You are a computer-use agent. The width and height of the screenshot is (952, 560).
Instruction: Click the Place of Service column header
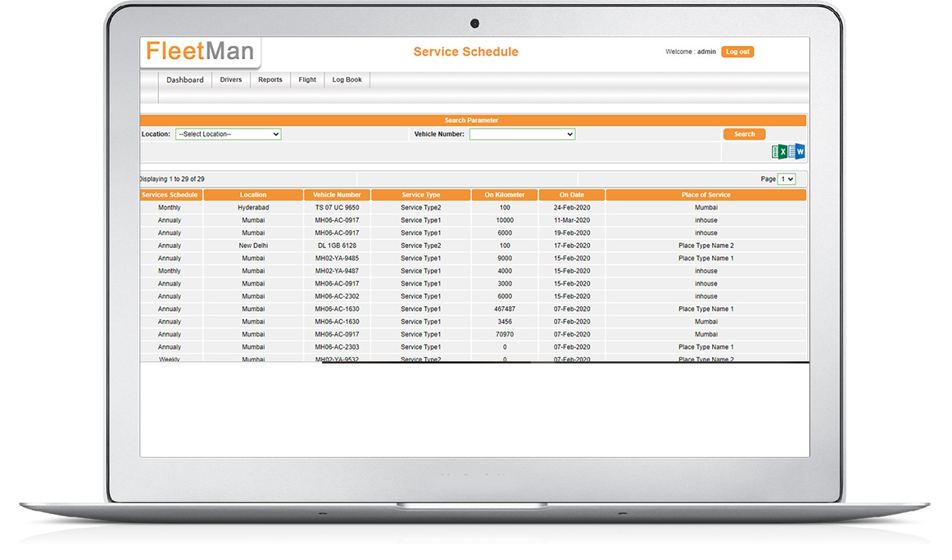point(705,195)
